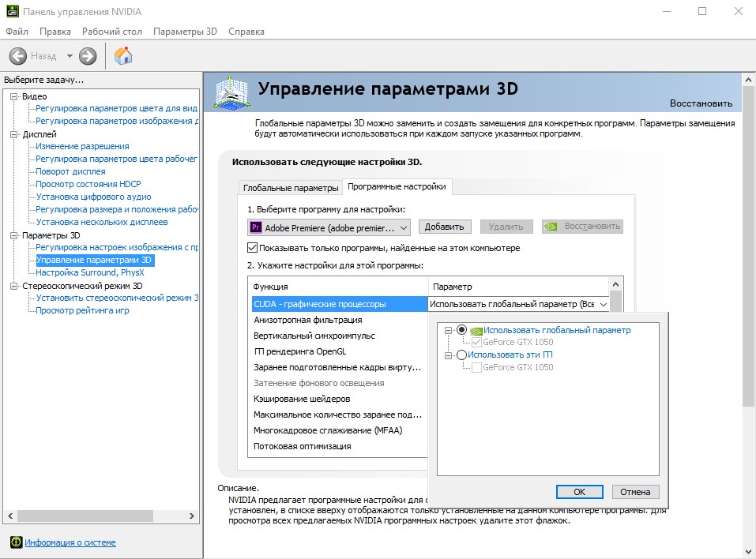Click the Отмена button
The width and height of the screenshot is (756, 559).
click(635, 492)
